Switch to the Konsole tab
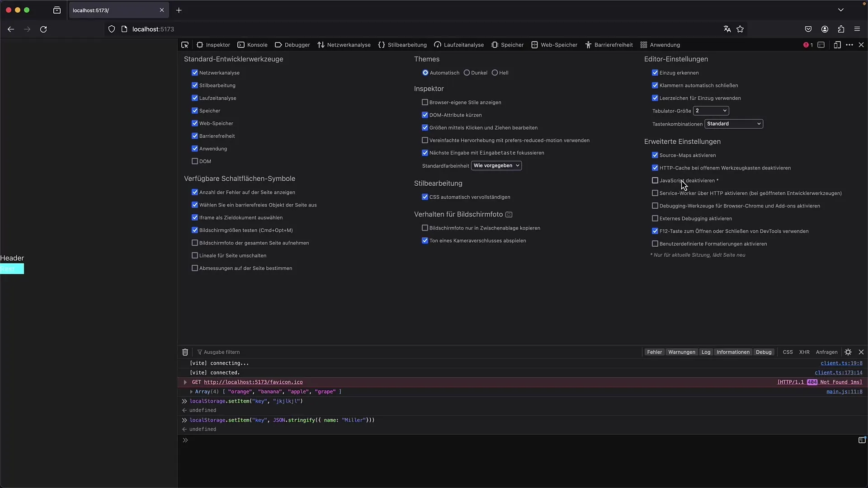 pyautogui.click(x=252, y=45)
